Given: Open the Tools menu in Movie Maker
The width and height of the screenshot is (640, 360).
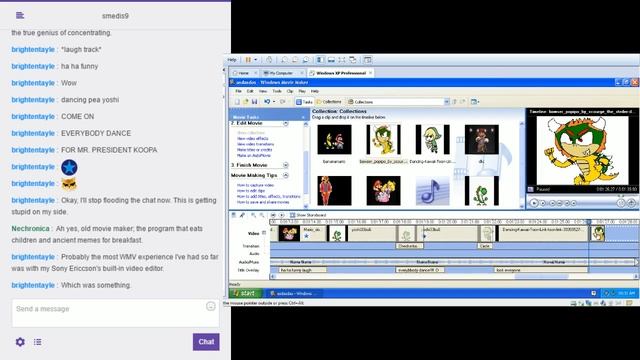Looking at the screenshot, I should (277, 91).
